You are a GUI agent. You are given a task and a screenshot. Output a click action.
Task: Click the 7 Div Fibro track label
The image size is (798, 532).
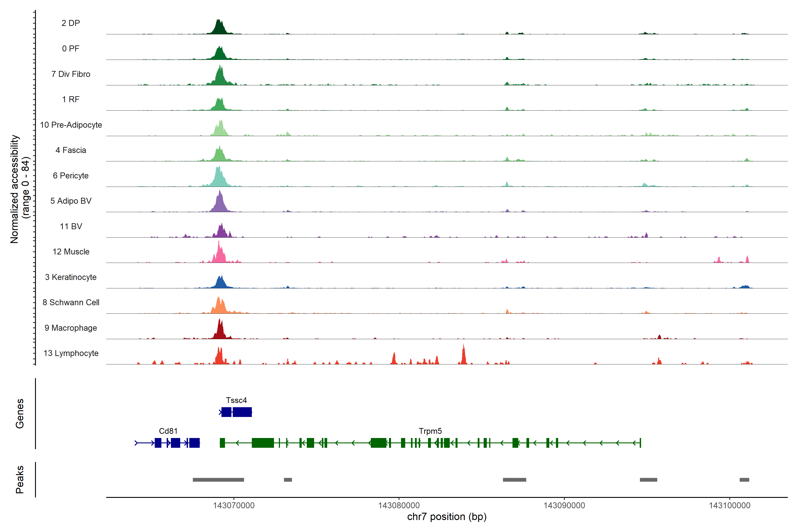coord(71,74)
